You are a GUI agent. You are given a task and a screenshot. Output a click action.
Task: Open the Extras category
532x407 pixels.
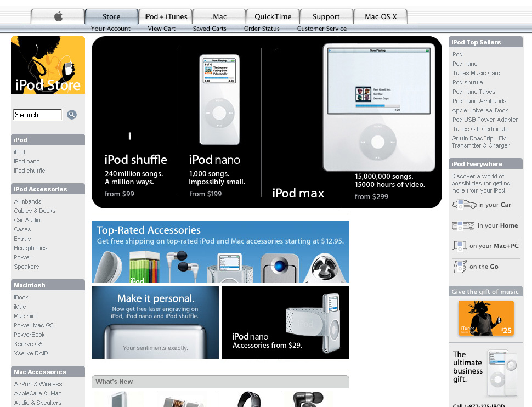pos(22,239)
